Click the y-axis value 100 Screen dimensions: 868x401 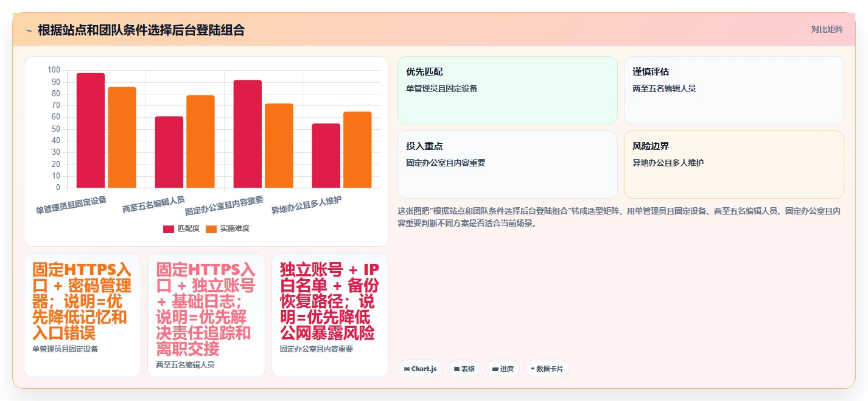[x=54, y=71]
